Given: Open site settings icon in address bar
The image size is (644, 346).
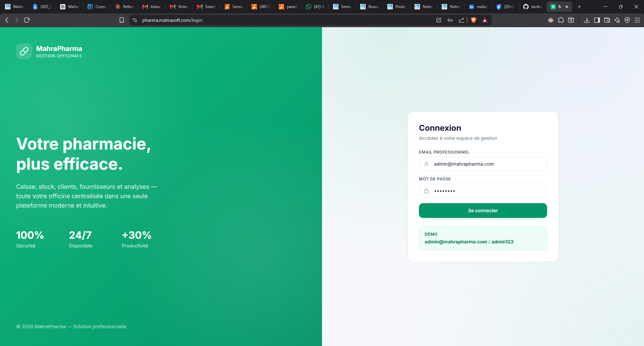Looking at the screenshot, I should pos(135,20).
